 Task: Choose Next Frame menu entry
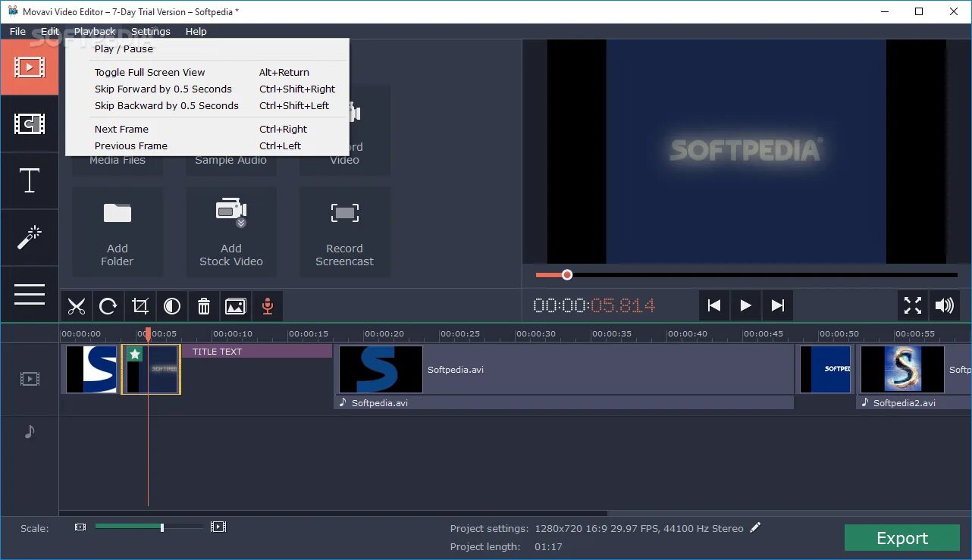coord(207,129)
